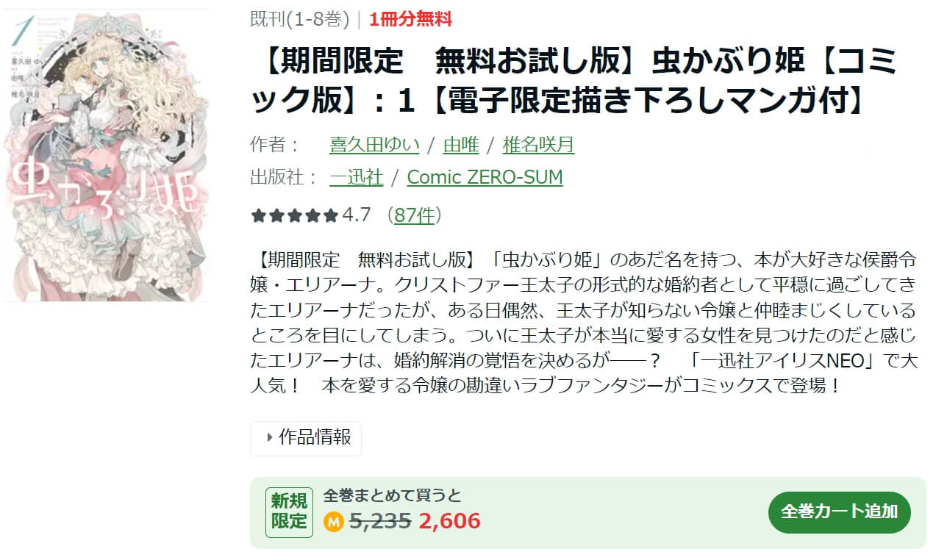Click the gold M coin icon
The width and height of the screenshot is (936, 560).
click(x=334, y=522)
